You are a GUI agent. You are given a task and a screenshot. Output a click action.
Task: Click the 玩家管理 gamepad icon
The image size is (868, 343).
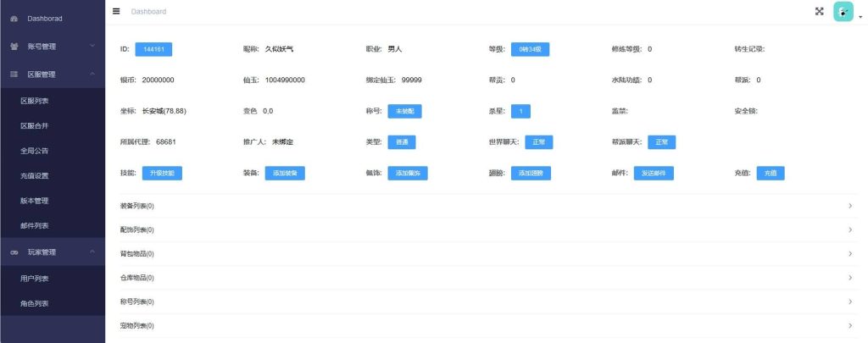point(14,252)
